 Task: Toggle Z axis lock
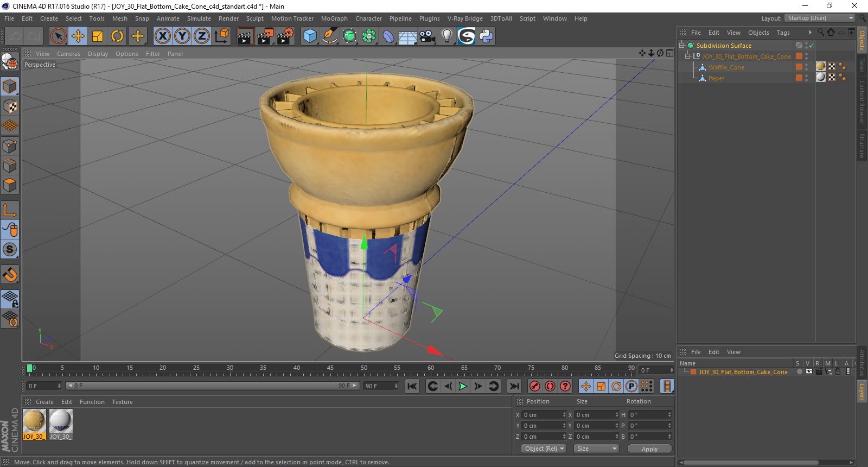pos(202,36)
